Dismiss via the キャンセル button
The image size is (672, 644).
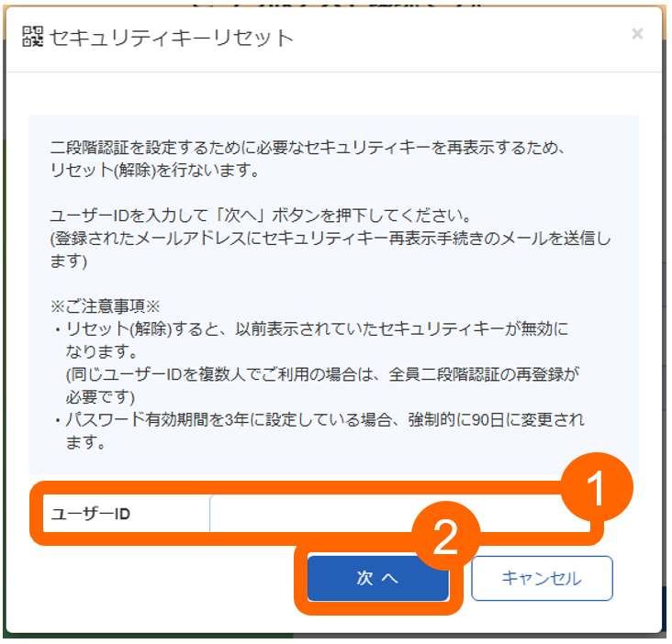click(x=542, y=578)
